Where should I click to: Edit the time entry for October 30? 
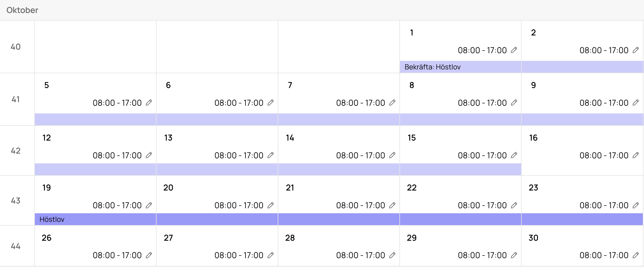tap(635, 255)
